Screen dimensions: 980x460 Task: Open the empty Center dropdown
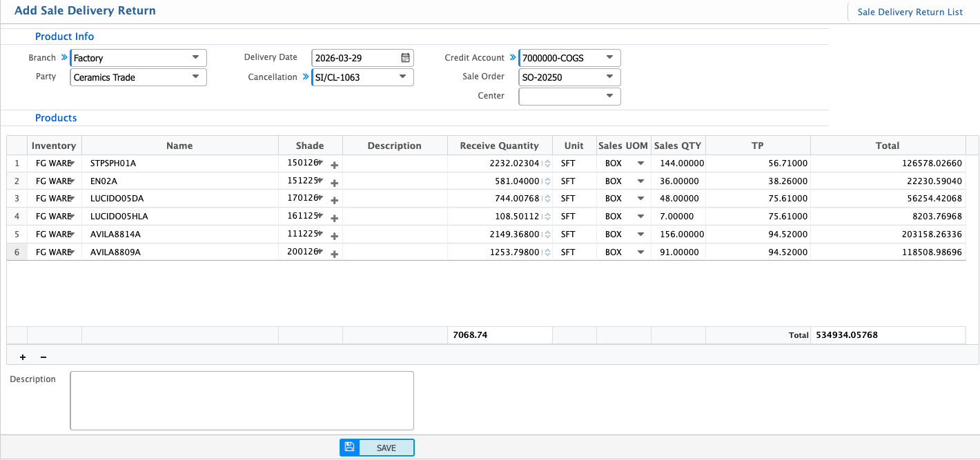(609, 97)
